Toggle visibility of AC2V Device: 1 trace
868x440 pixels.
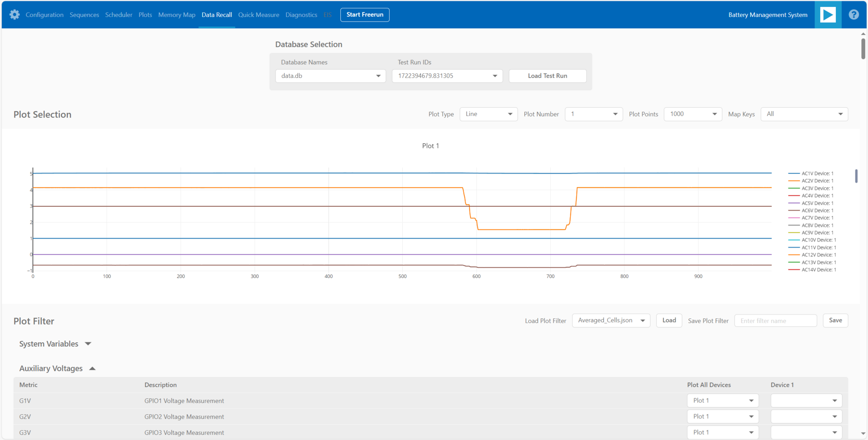pos(817,181)
